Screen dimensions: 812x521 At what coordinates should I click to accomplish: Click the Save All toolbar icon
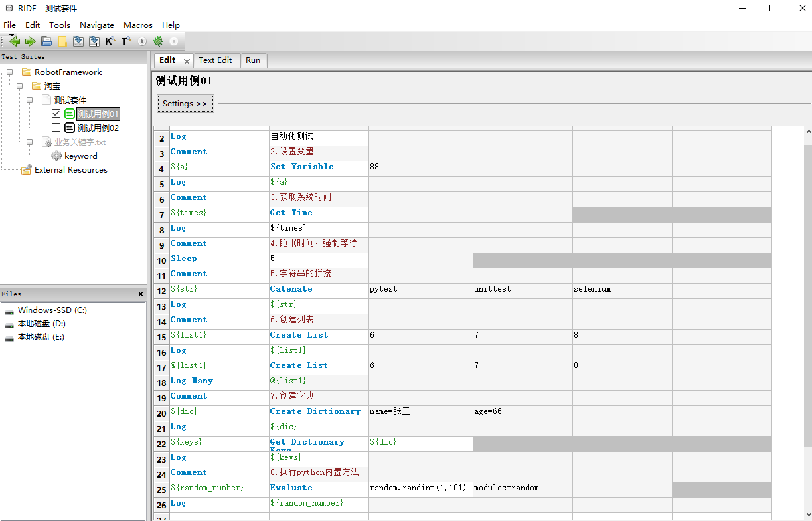click(94, 41)
